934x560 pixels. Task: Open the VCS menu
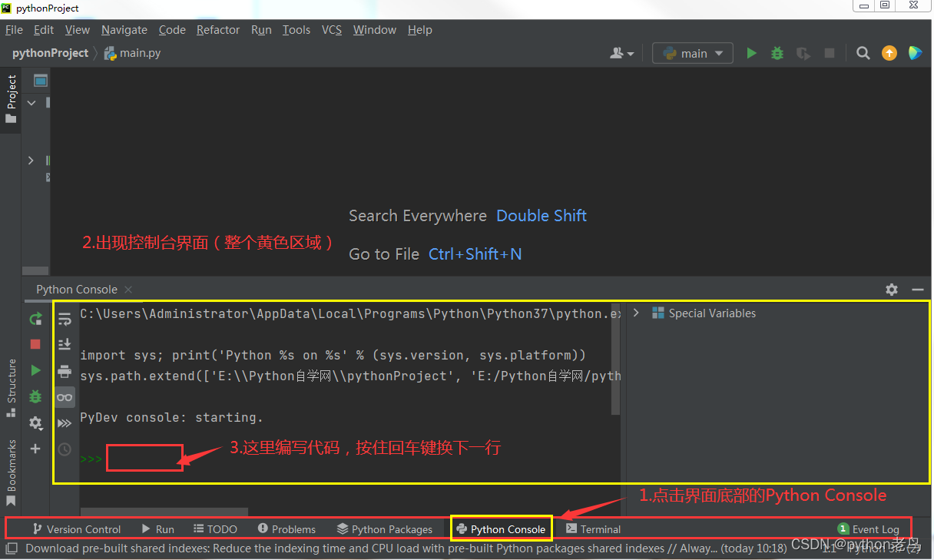point(332,30)
